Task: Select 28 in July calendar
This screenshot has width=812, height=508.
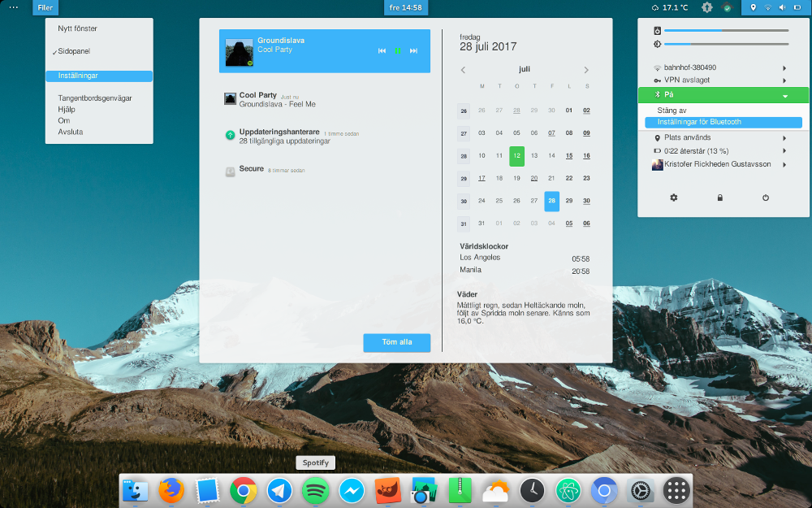Action: (x=551, y=201)
